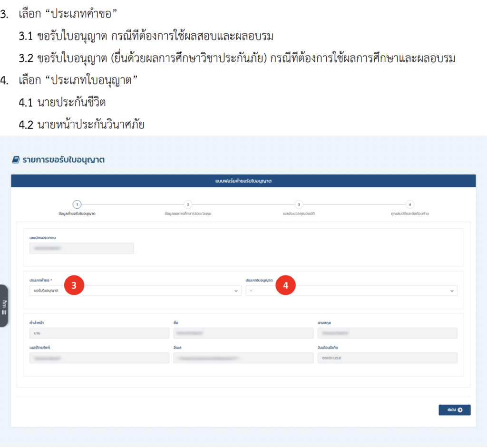Screen dimensions: 487x448
Task: Click the นามสกุล input field
Action: (387, 333)
